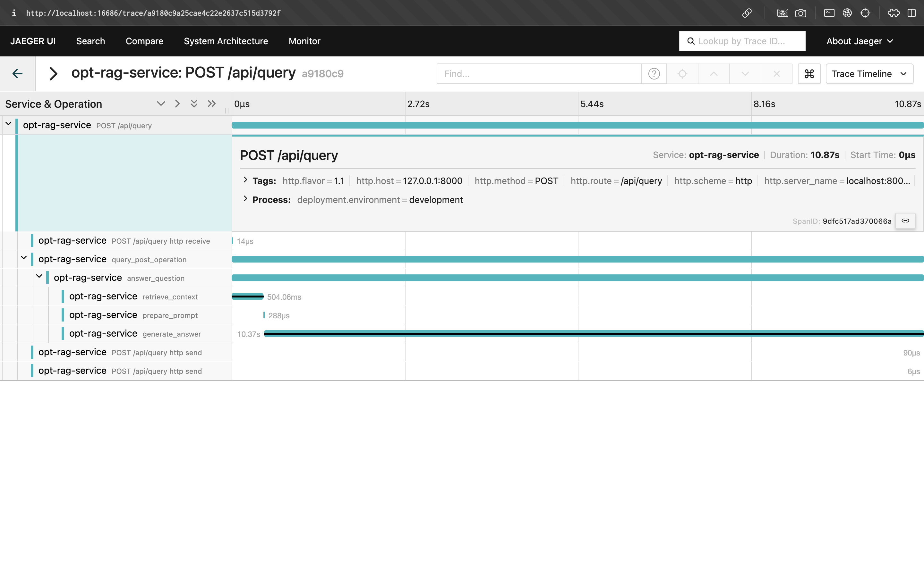Click the deep-link icon beside the SpanID
The image size is (924, 577).
coord(905,221)
